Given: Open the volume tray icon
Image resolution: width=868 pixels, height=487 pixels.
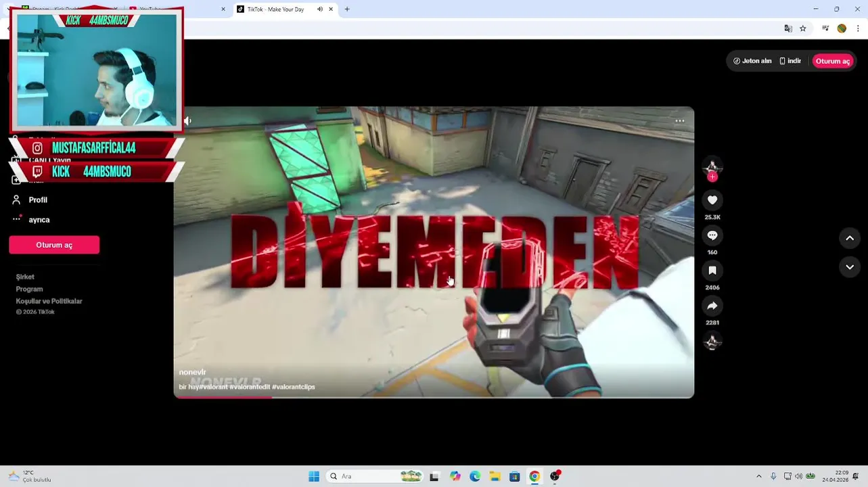Looking at the screenshot, I should click(x=798, y=476).
